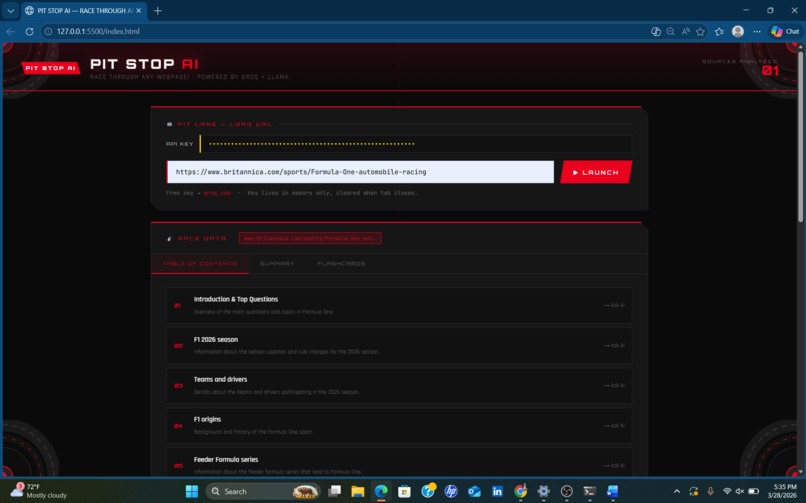This screenshot has width=806, height=503.
Task: Open a new browser tab
Action: (158, 10)
